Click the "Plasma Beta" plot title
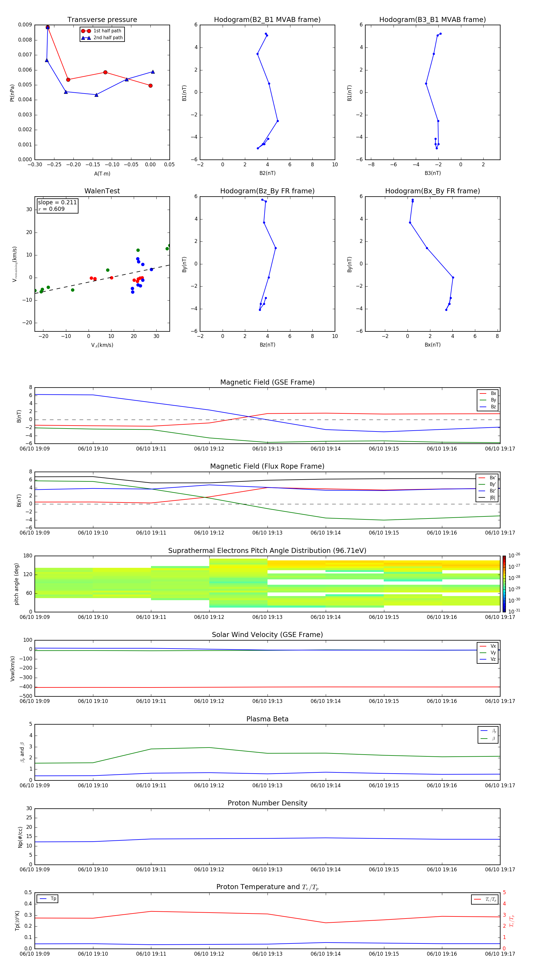 point(267,719)
